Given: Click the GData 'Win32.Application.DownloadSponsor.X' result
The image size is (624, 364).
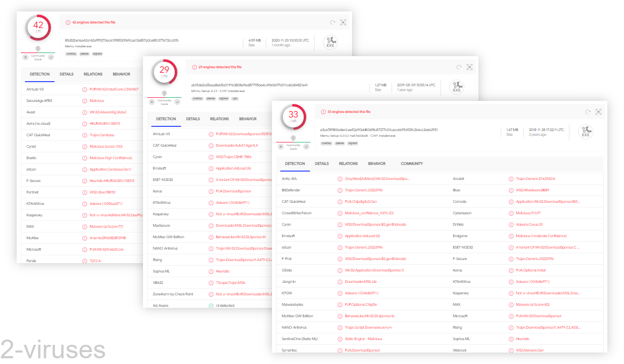Looking at the screenshot, I should (x=374, y=270).
